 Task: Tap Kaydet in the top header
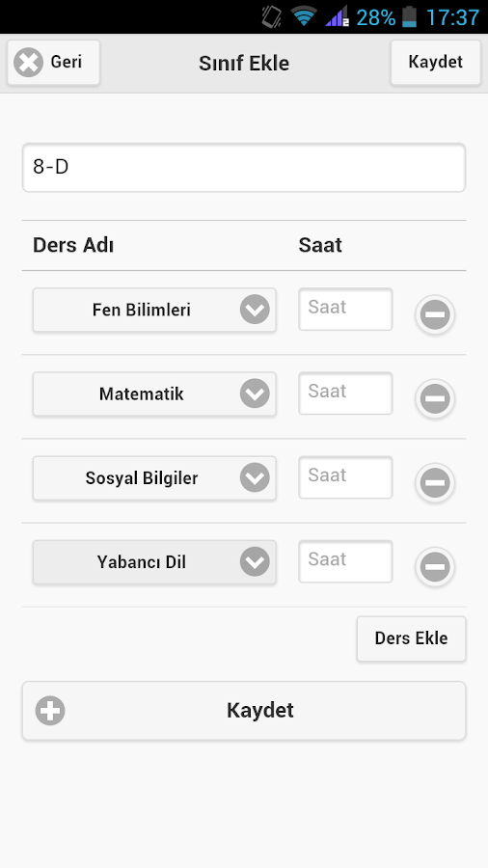click(x=435, y=62)
